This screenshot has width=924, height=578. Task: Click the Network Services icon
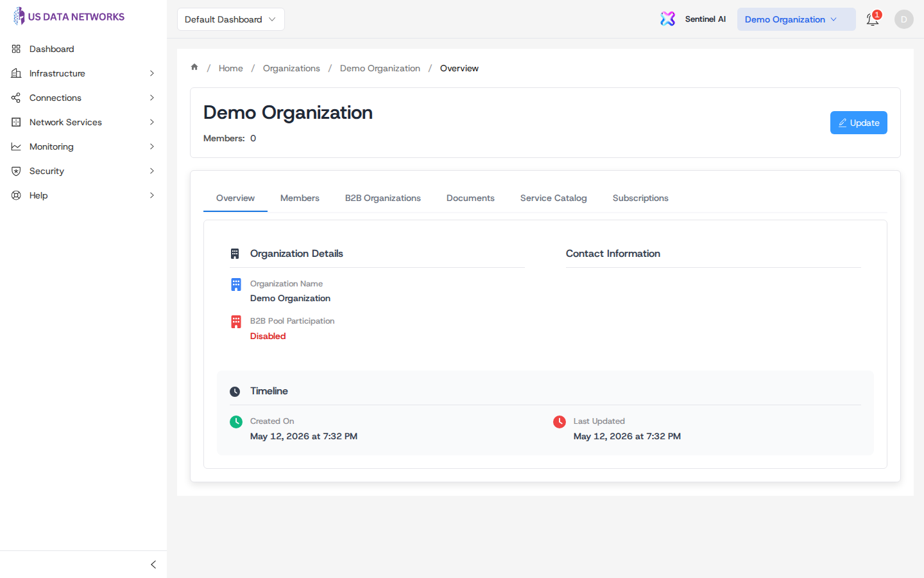pyautogui.click(x=16, y=122)
